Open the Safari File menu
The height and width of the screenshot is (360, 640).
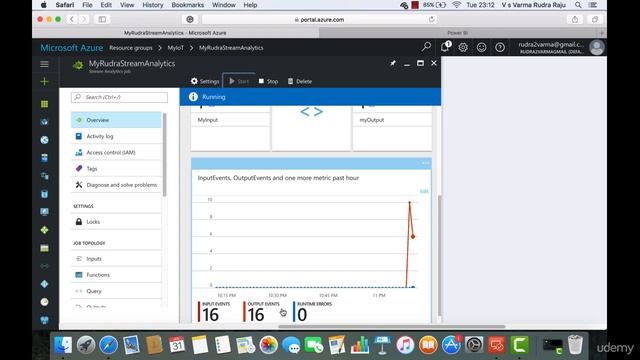point(87,5)
